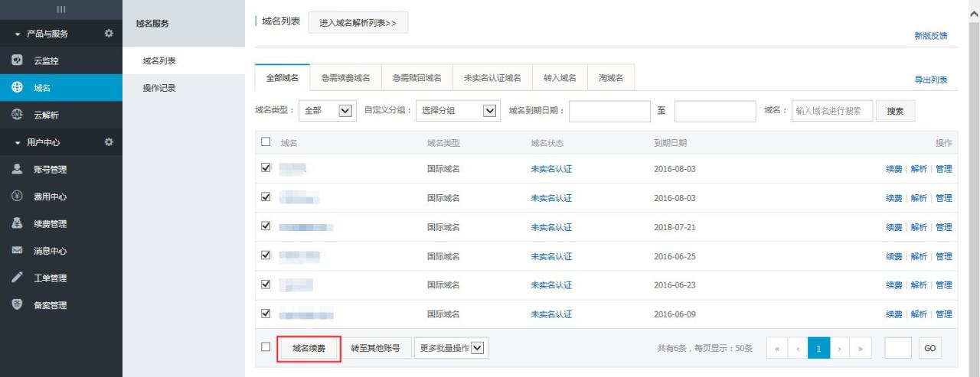Open the 新版反馈 link
980x377 pixels.
931,36
